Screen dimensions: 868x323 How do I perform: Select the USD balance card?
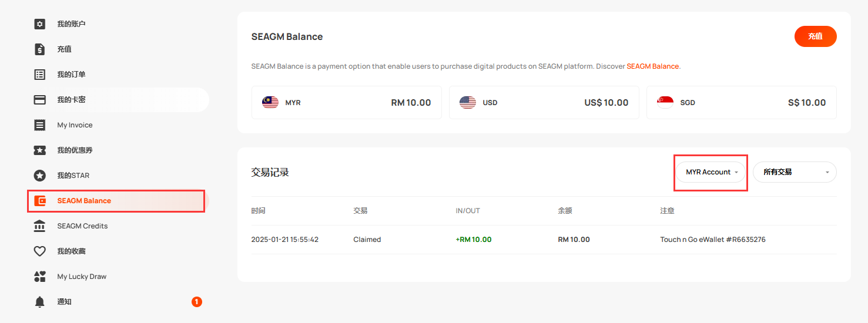tap(544, 103)
